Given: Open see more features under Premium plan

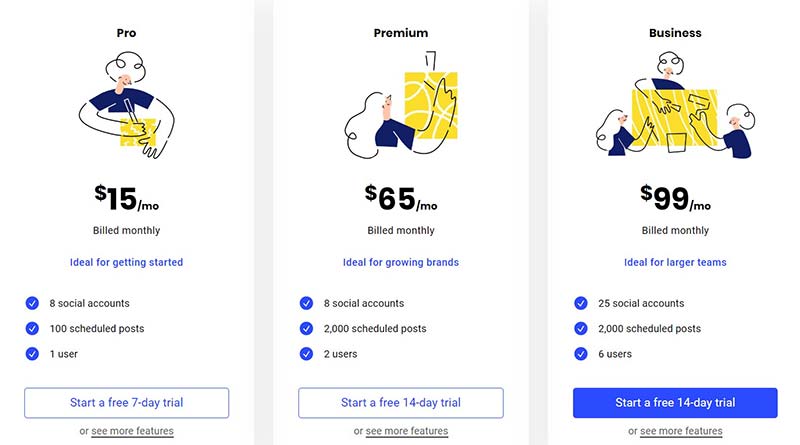Looking at the screenshot, I should [x=407, y=431].
